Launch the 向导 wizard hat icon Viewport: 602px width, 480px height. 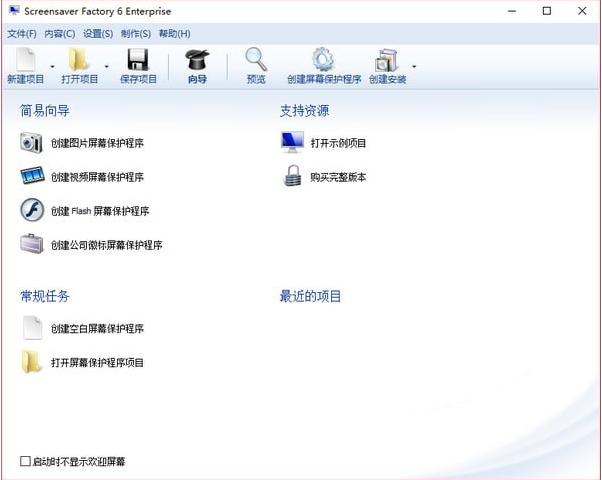(x=197, y=60)
